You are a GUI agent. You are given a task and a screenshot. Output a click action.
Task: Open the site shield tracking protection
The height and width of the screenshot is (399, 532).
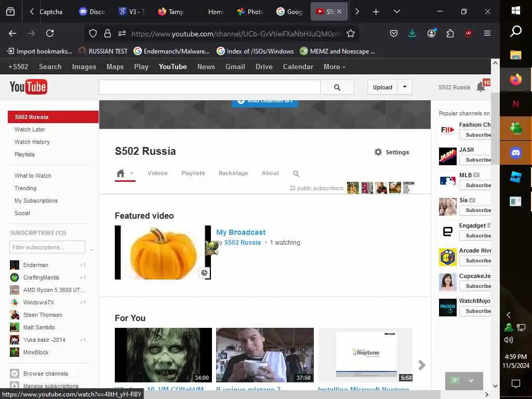click(92, 33)
